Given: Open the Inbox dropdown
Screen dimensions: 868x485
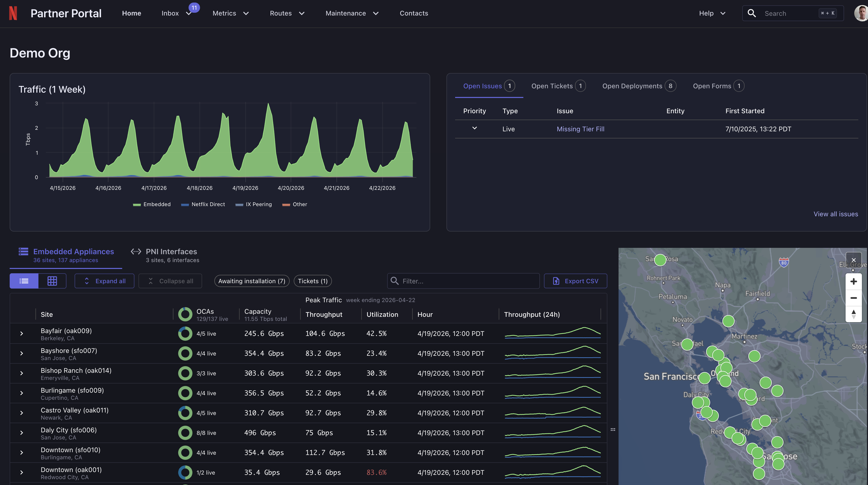Looking at the screenshot, I should click(176, 13).
